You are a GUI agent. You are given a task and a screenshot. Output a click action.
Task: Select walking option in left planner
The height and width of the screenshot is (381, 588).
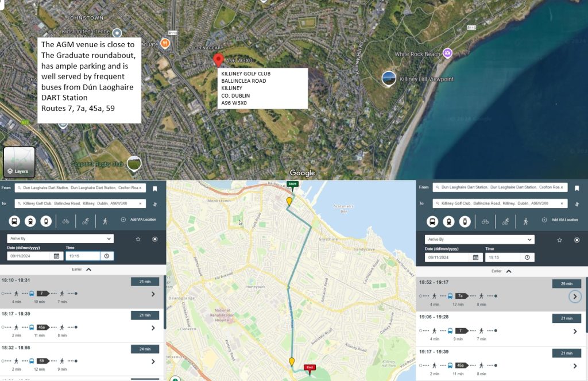pyautogui.click(x=105, y=221)
